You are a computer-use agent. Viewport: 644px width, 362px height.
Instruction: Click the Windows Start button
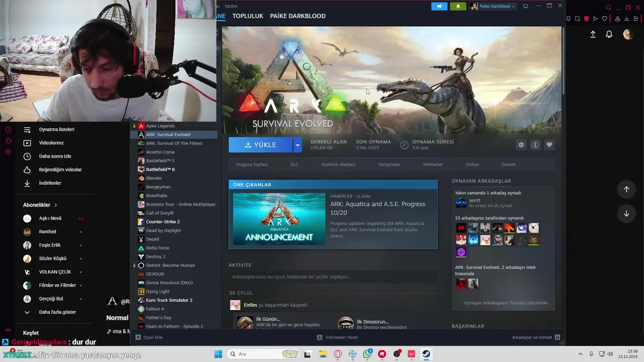click(218, 354)
